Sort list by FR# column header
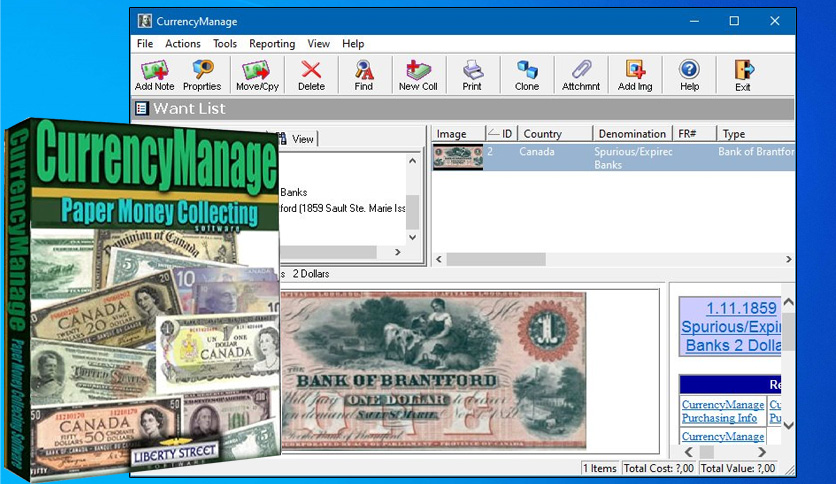The height and width of the screenshot is (484, 836). pos(694,133)
